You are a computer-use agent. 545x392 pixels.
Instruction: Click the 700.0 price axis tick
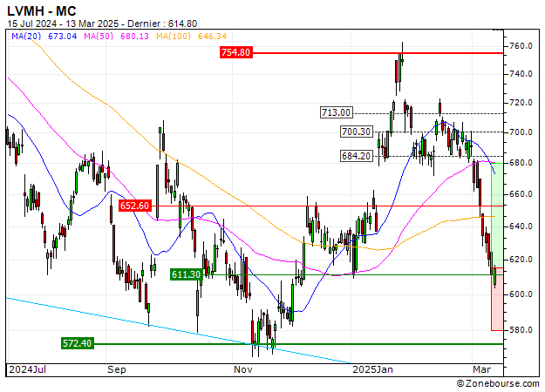521,132
